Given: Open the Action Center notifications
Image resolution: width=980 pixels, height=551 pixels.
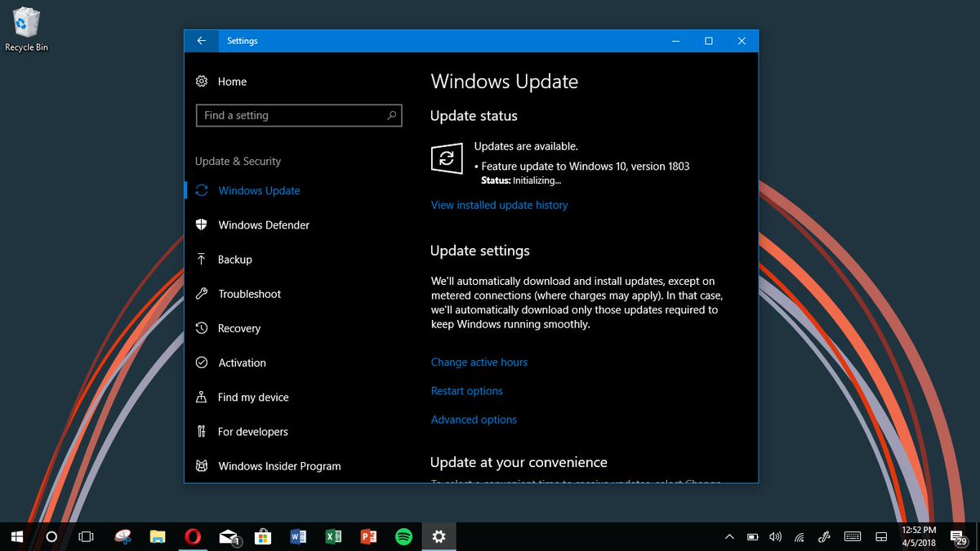Looking at the screenshot, I should (957, 536).
